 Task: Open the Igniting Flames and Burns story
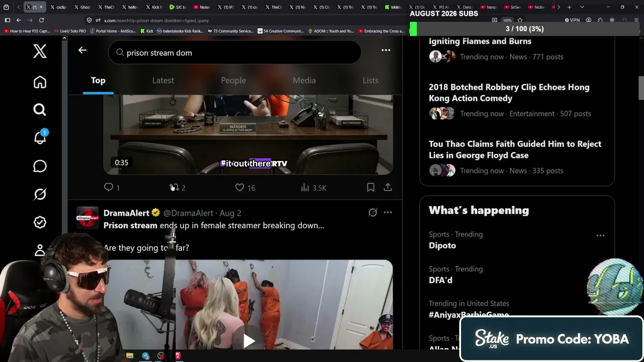pyautogui.click(x=479, y=41)
